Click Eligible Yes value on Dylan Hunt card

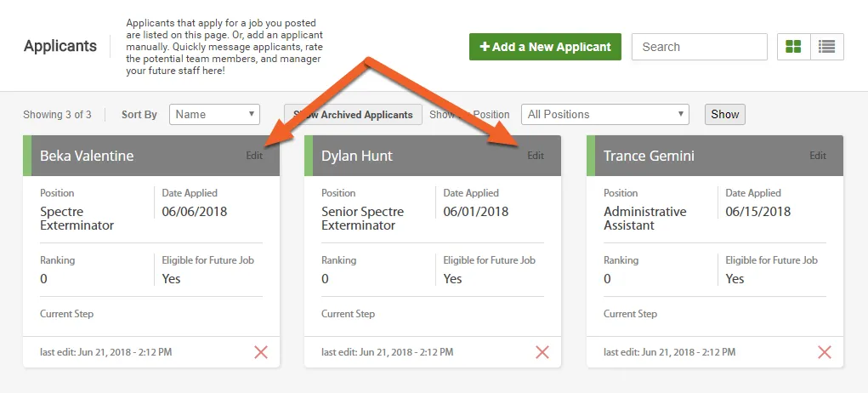[x=452, y=278]
